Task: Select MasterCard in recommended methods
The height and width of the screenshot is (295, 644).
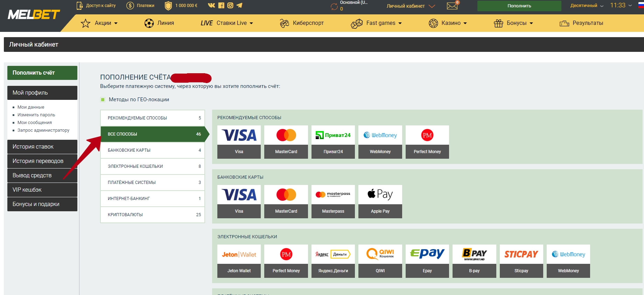Action: click(286, 142)
